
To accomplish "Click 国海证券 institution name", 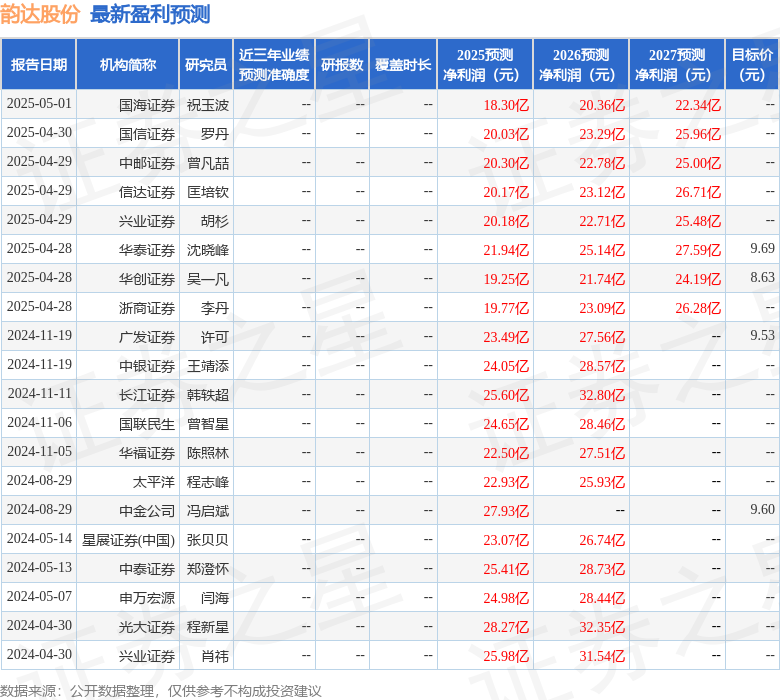I will click(x=147, y=105).
